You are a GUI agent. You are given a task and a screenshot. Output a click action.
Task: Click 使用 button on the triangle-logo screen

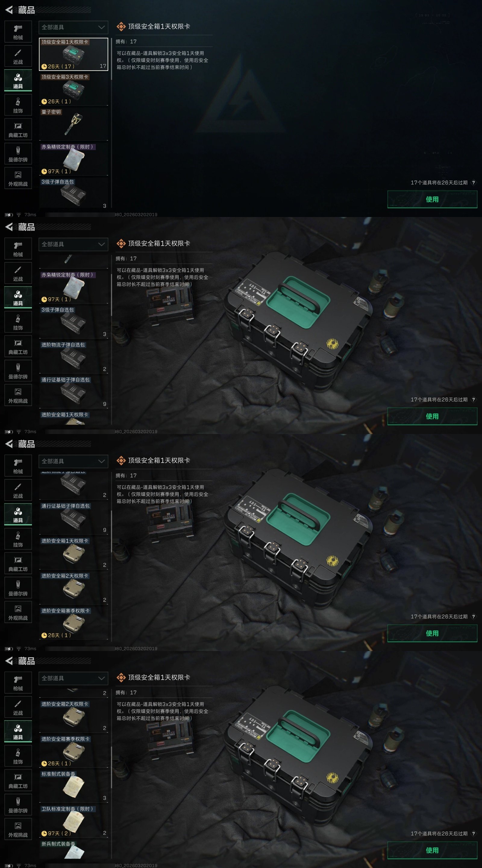pyautogui.click(x=432, y=199)
